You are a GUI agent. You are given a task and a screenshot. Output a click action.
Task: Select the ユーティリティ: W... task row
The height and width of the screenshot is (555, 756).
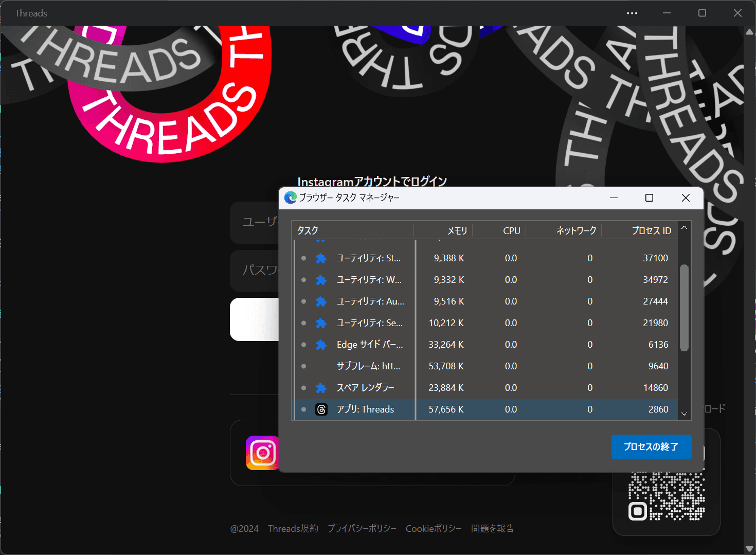[485, 280]
